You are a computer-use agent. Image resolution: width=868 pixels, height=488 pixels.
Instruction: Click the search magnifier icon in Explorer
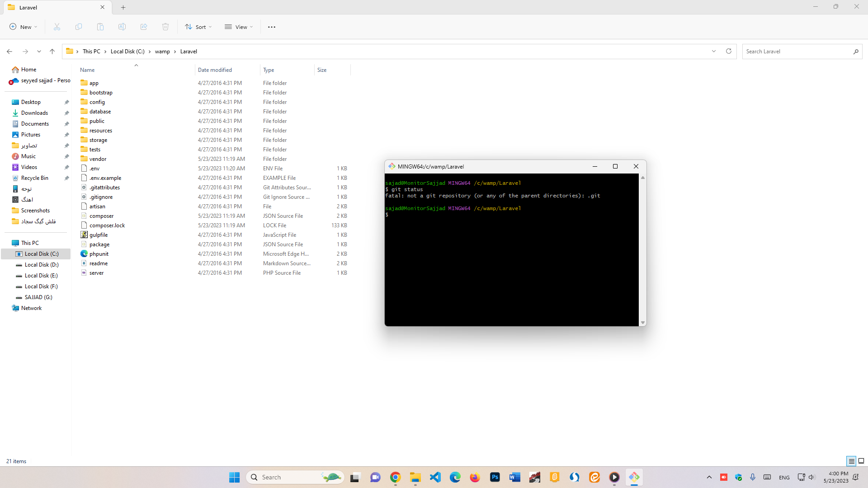coord(856,52)
